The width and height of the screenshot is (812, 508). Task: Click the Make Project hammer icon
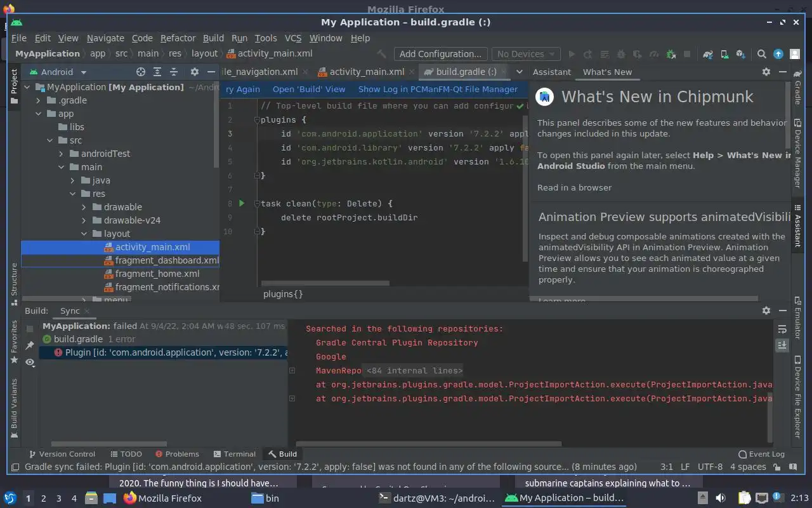[381, 54]
